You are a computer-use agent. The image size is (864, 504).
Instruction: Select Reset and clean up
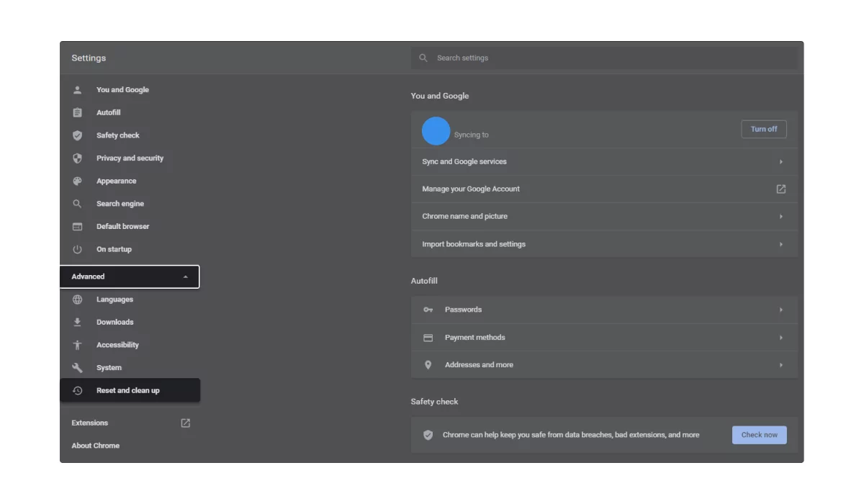(130, 391)
